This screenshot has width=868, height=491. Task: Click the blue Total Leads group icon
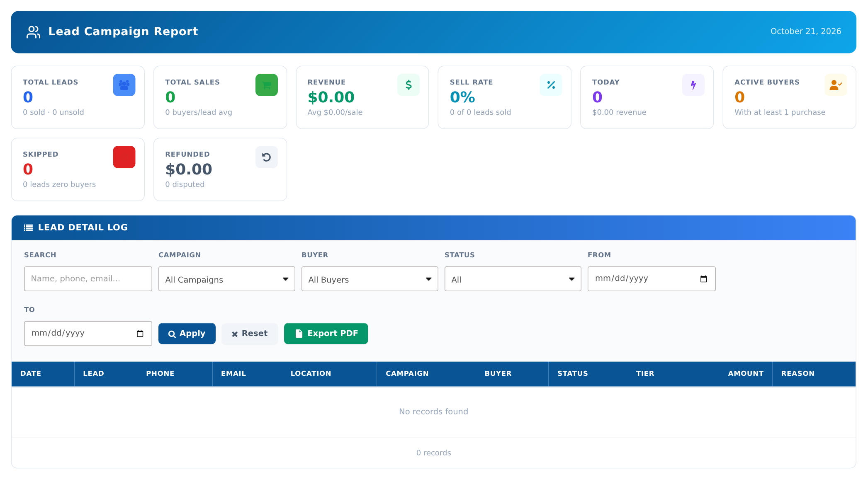tap(124, 85)
